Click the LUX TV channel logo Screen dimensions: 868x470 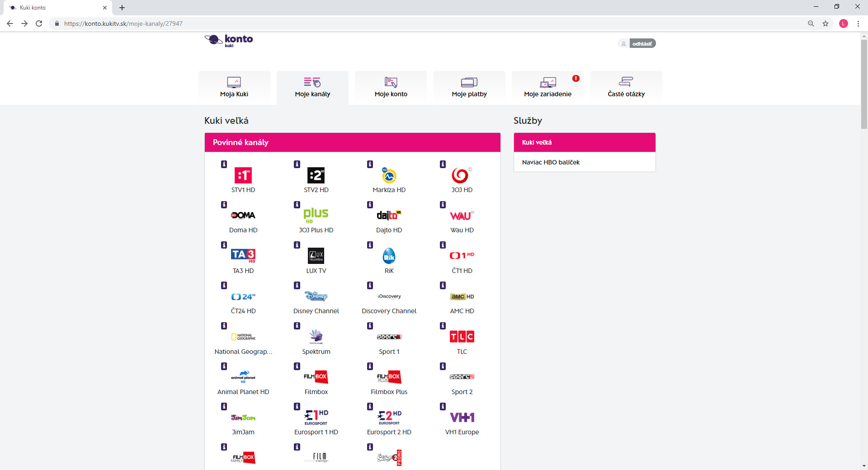pyautogui.click(x=316, y=256)
